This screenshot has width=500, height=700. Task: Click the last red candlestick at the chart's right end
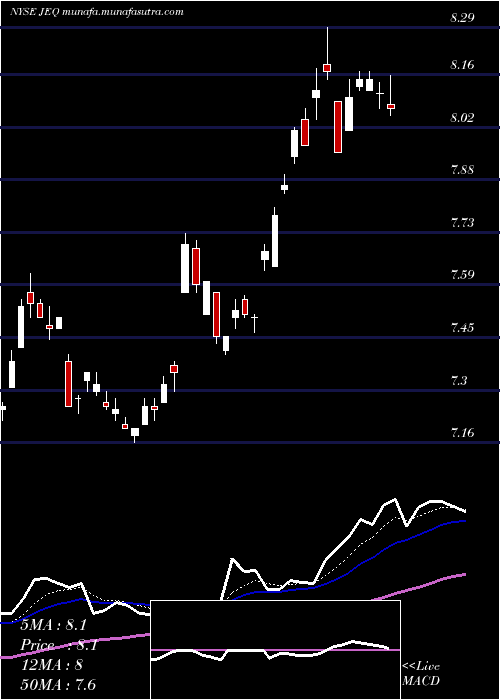pyautogui.click(x=391, y=96)
